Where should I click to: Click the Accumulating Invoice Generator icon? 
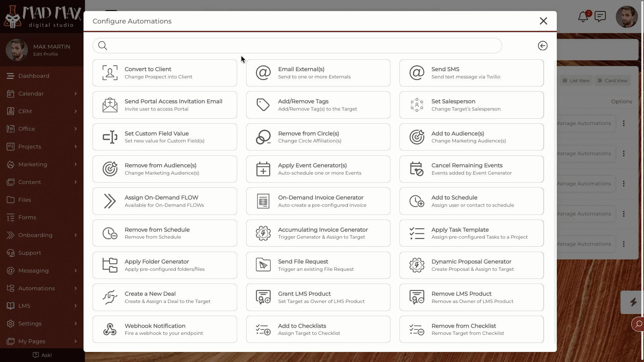point(263,233)
